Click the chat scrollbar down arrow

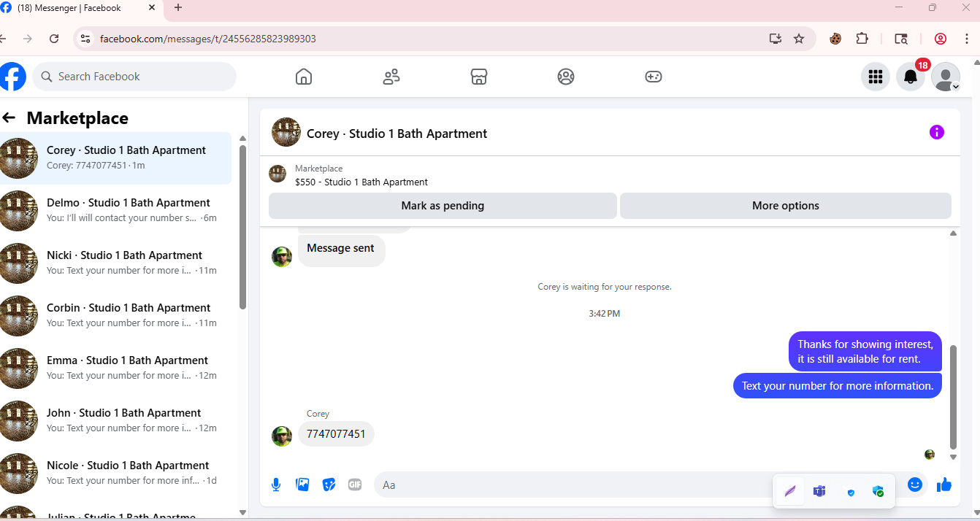953,458
